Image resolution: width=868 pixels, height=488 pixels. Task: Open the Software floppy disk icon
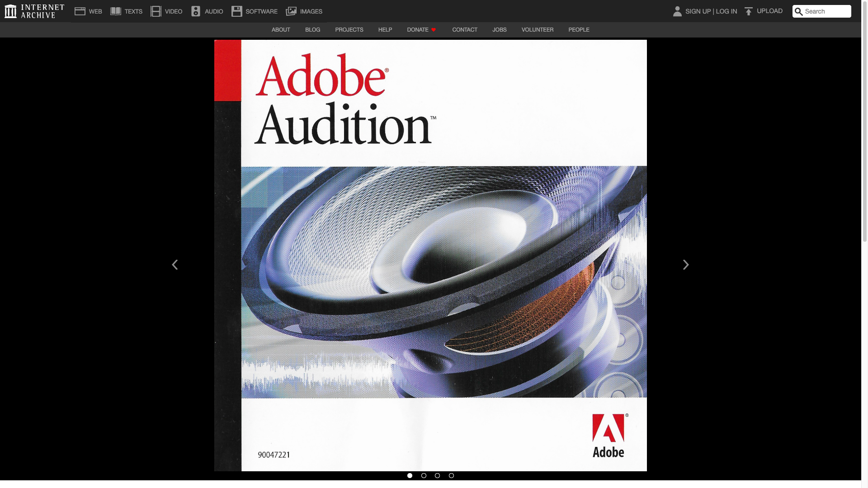tap(237, 11)
